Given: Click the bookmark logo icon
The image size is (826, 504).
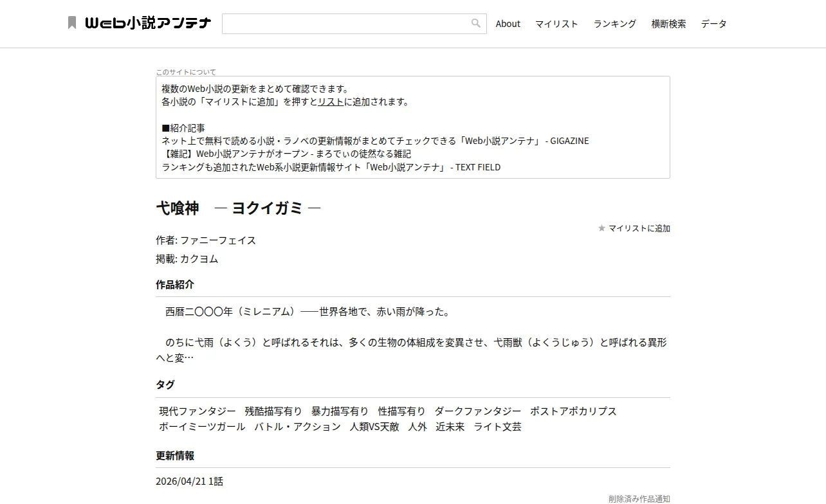Looking at the screenshot, I should coord(72,23).
